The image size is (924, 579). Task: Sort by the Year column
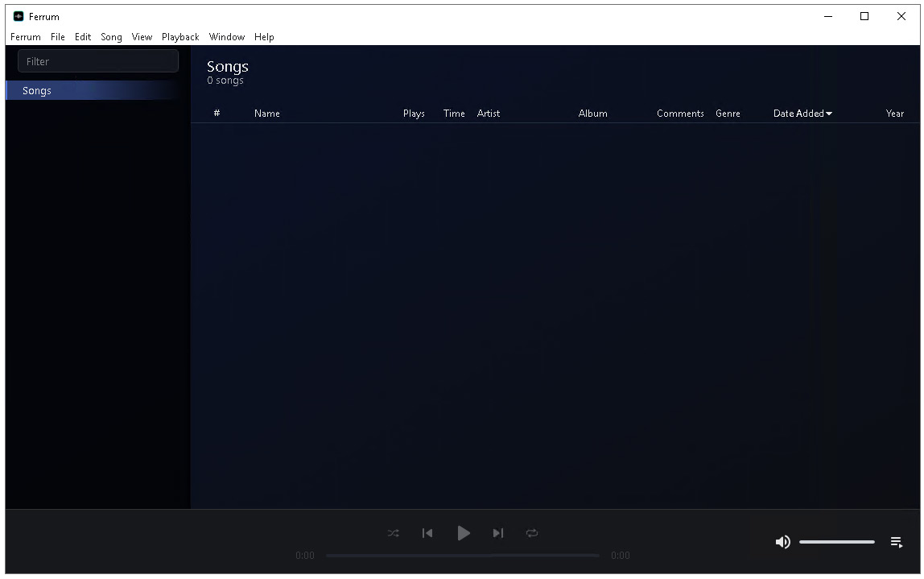point(894,114)
